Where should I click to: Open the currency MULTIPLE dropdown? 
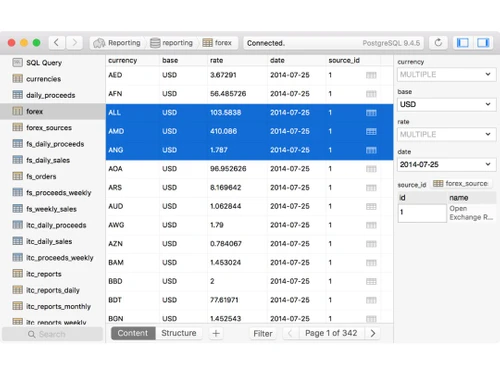pos(446,74)
